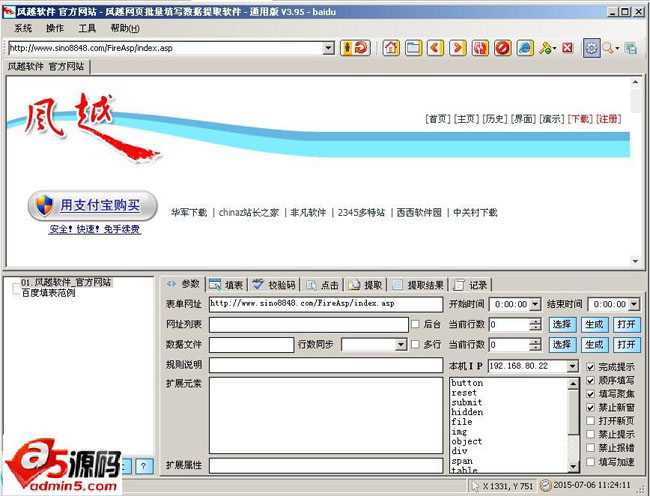Select 'submit' in the element type list

pyautogui.click(x=467, y=402)
